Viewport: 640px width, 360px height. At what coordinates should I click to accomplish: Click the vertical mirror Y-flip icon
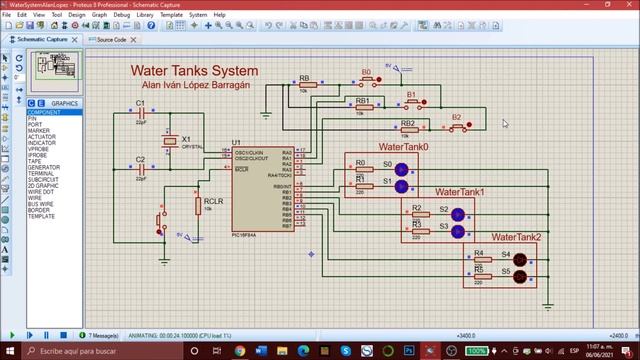pos(19,100)
